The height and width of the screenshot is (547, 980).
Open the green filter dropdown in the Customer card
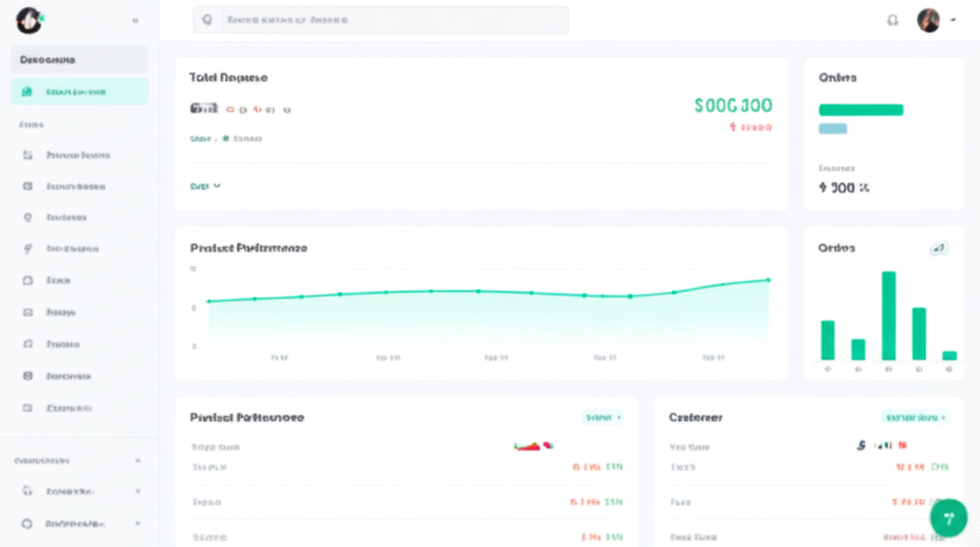click(x=915, y=418)
